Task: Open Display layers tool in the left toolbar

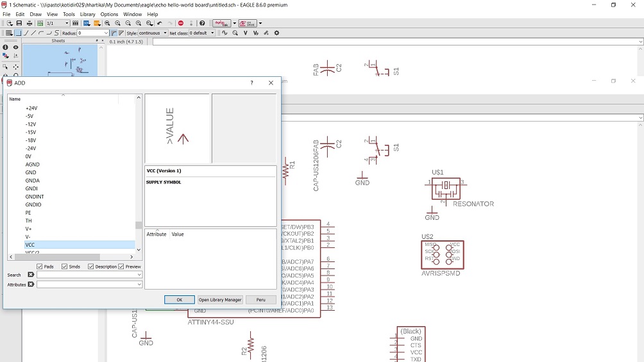Action: [5, 56]
